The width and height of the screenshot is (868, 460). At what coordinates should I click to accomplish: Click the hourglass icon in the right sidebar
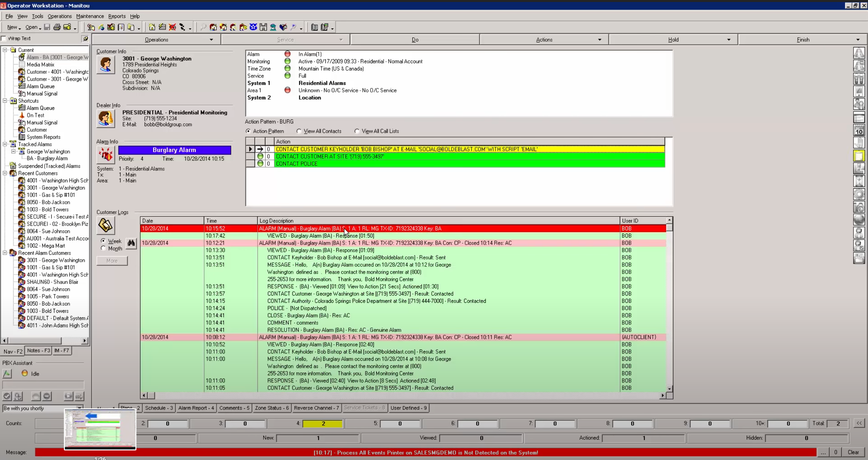tap(859, 181)
